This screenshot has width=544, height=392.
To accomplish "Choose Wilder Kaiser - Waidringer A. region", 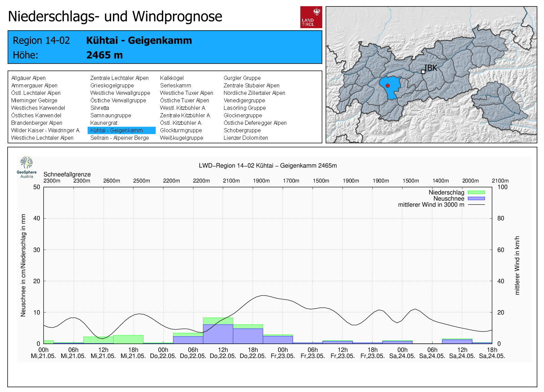I will 46,130.
